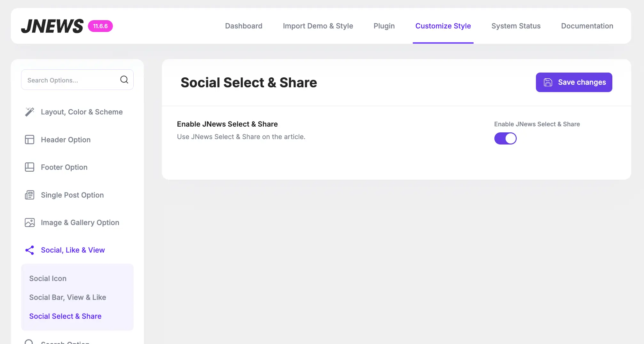The width and height of the screenshot is (644, 344).
Task: Click the floppy disk save icon
Action: tap(548, 82)
